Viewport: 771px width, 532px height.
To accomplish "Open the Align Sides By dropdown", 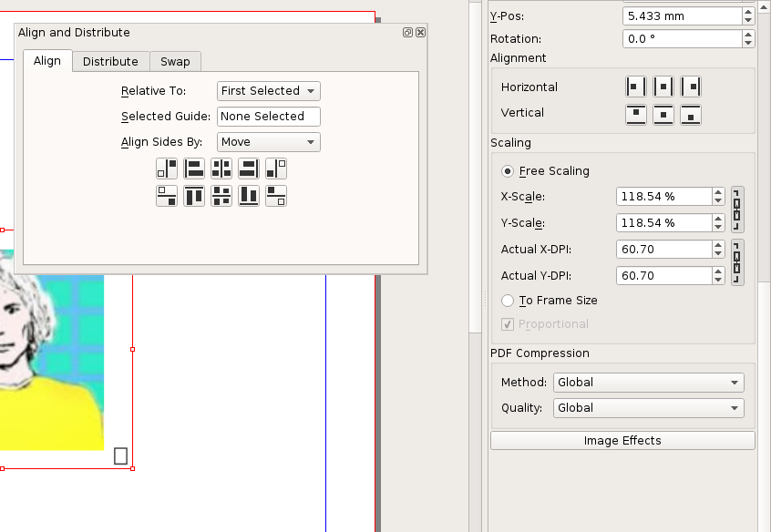I will 269,142.
